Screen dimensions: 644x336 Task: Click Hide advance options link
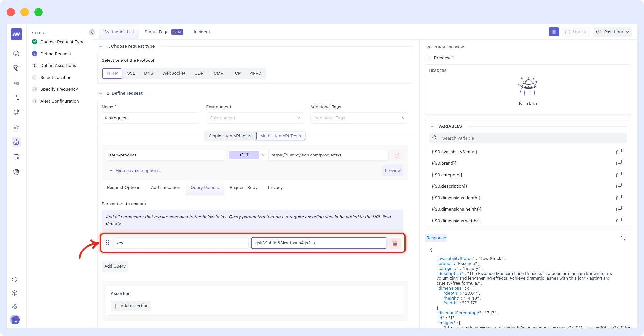pos(137,171)
